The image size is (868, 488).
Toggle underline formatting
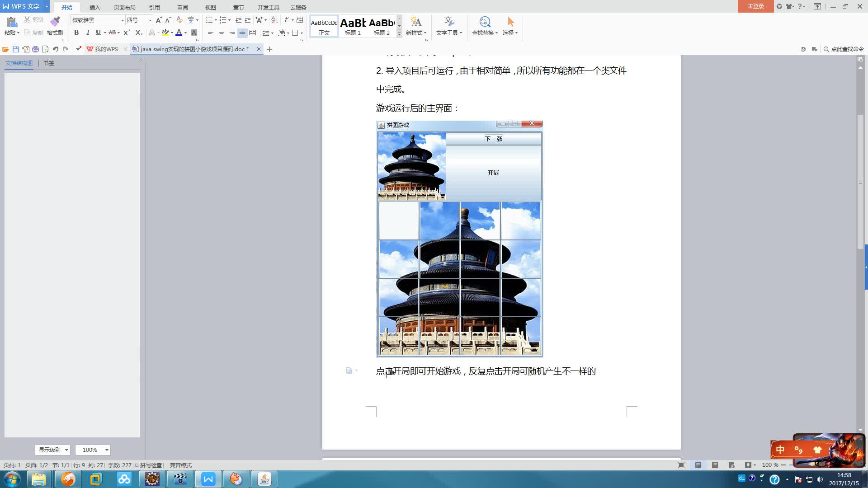(x=98, y=33)
